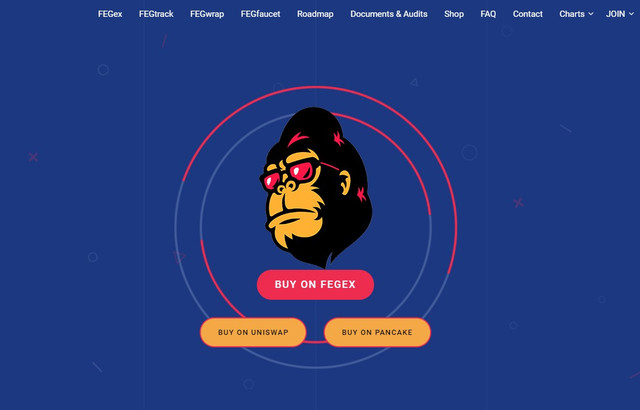Click the red X decoration on left
The width and height of the screenshot is (640, 410).
[x=33, y=157]
